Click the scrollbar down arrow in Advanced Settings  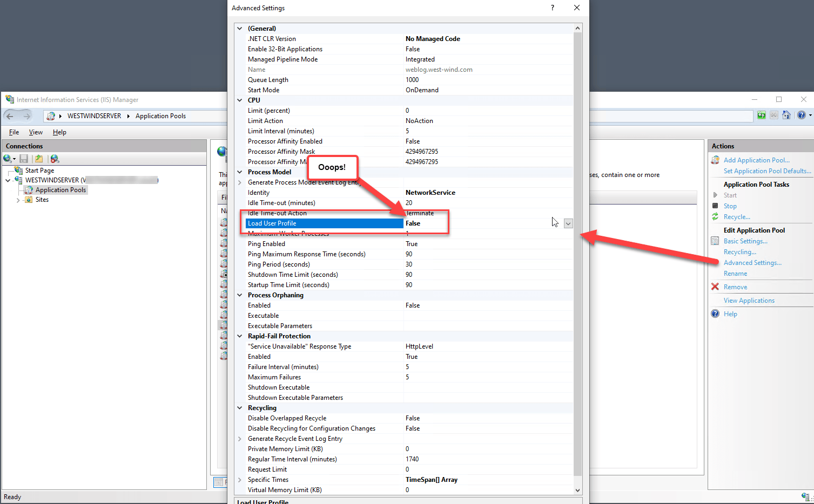click(x=577, y=490)
